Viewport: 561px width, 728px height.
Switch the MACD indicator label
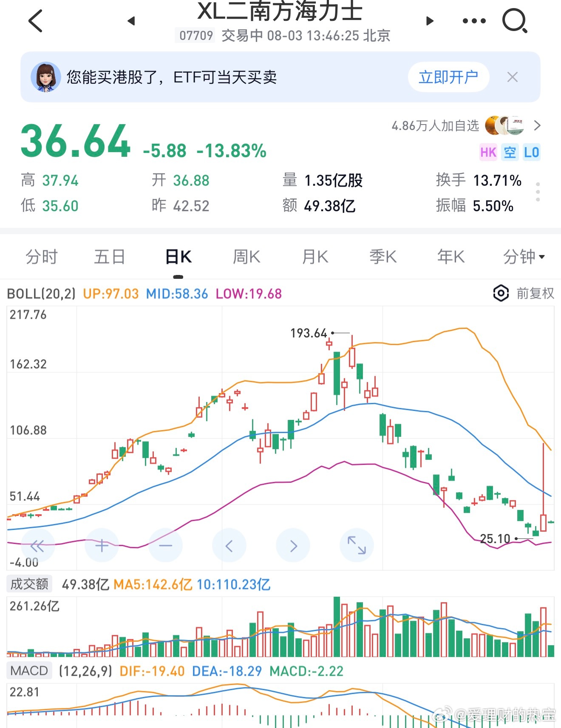[x=29, y=671]
